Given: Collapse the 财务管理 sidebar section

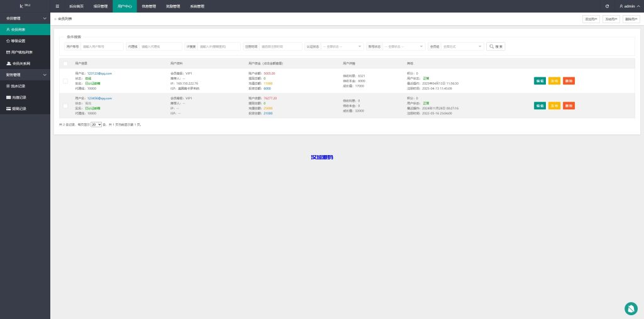Looking at the screenshot, I should (x=25, y=75).
